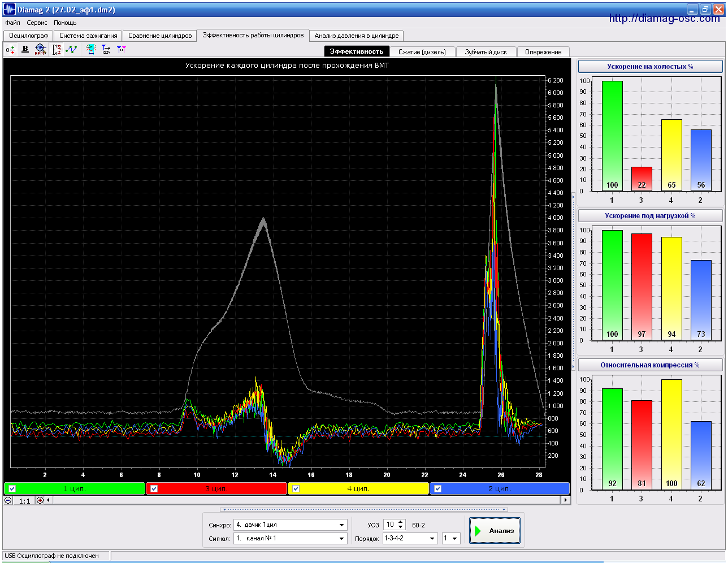Click the horizontal scrollbar track under chart

tap(306, 500)
